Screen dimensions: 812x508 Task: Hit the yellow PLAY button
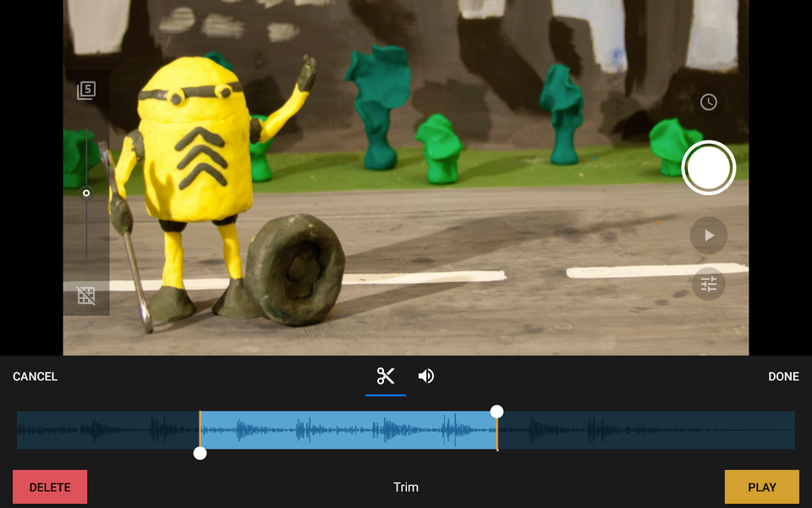click(x=761, y=487)
